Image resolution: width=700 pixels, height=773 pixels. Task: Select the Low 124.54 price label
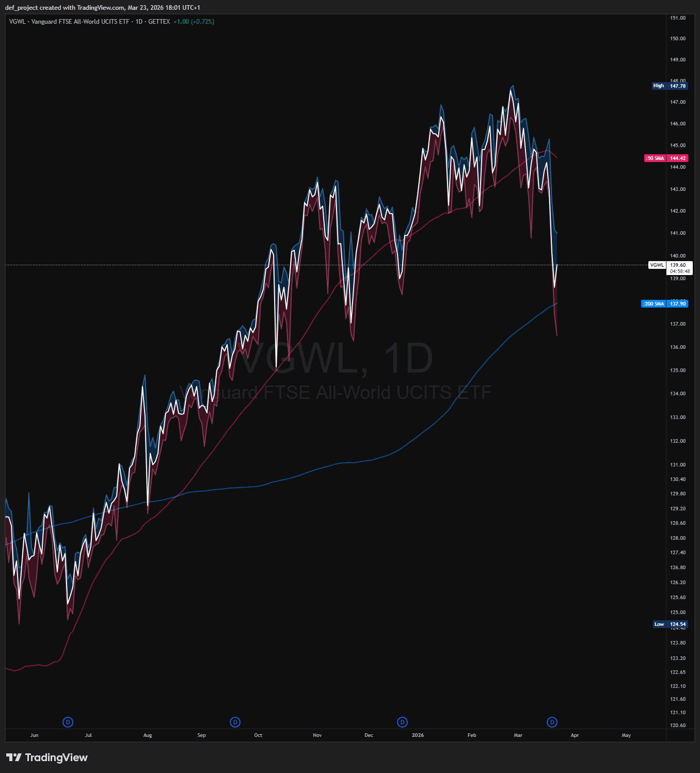670,624
